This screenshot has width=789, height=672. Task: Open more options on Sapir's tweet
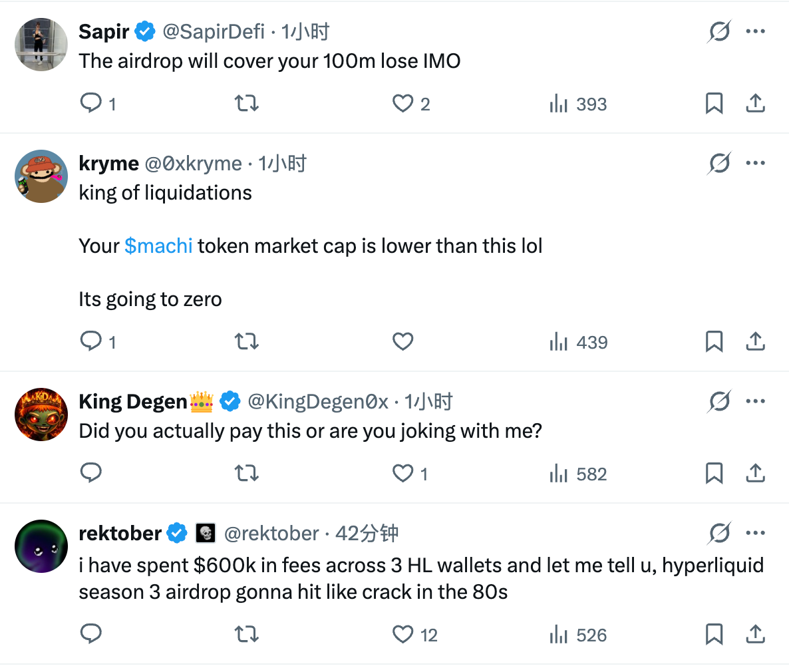click(755, 31)
